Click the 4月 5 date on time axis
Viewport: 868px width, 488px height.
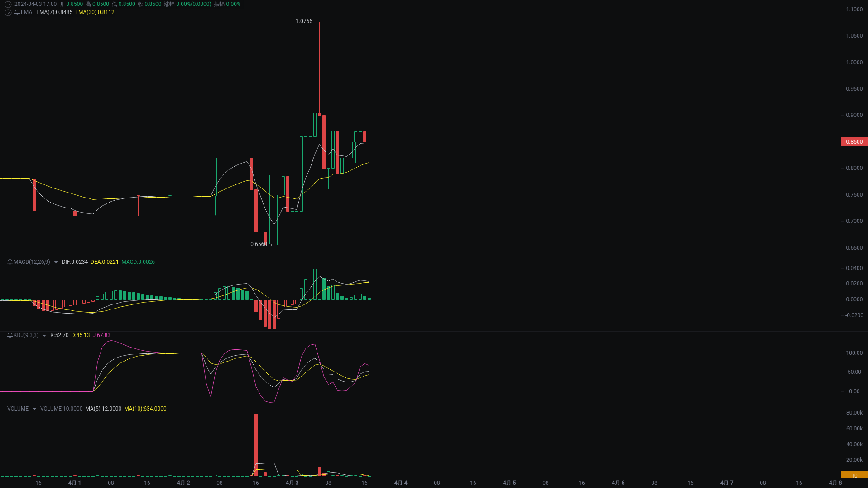pyautogui.click(x=509, y=483)
